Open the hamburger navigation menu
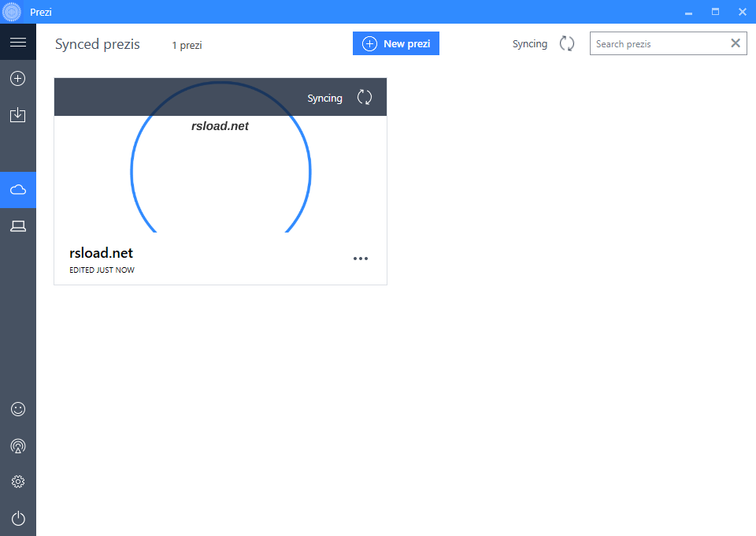This screenshot has width=756, height=536. [18, 43]
